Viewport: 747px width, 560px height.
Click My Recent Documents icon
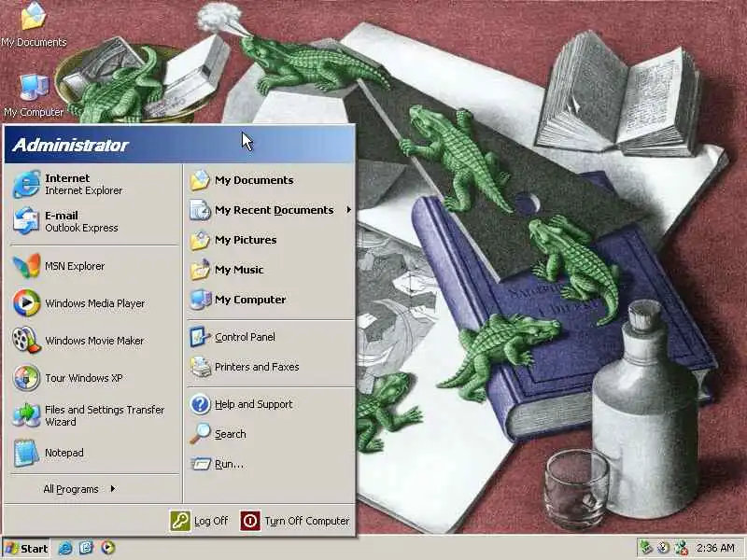(200, 210)
